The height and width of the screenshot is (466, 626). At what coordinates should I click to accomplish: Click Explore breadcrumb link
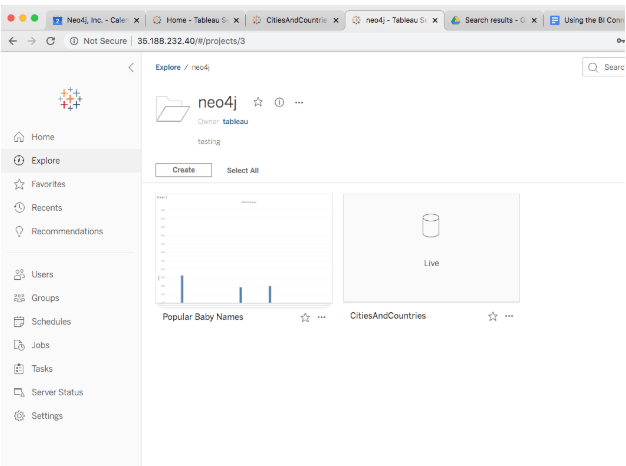tap(168, 67)
